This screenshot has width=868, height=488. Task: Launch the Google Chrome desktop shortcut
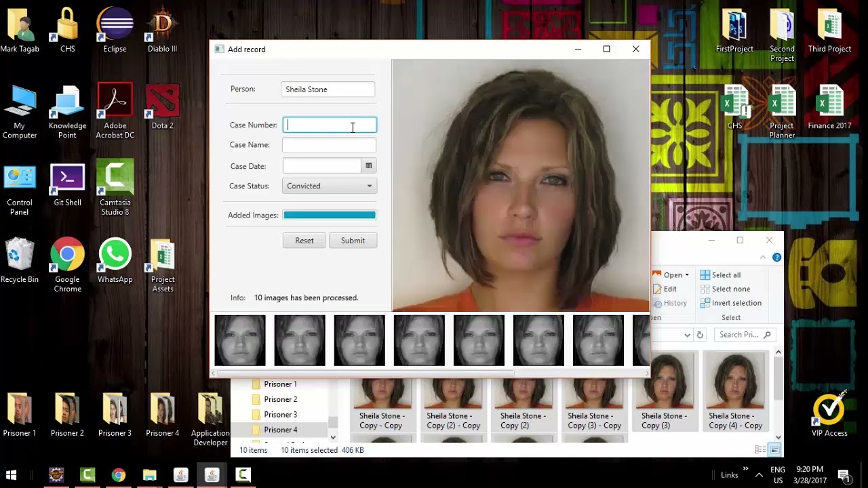[67, 265]
